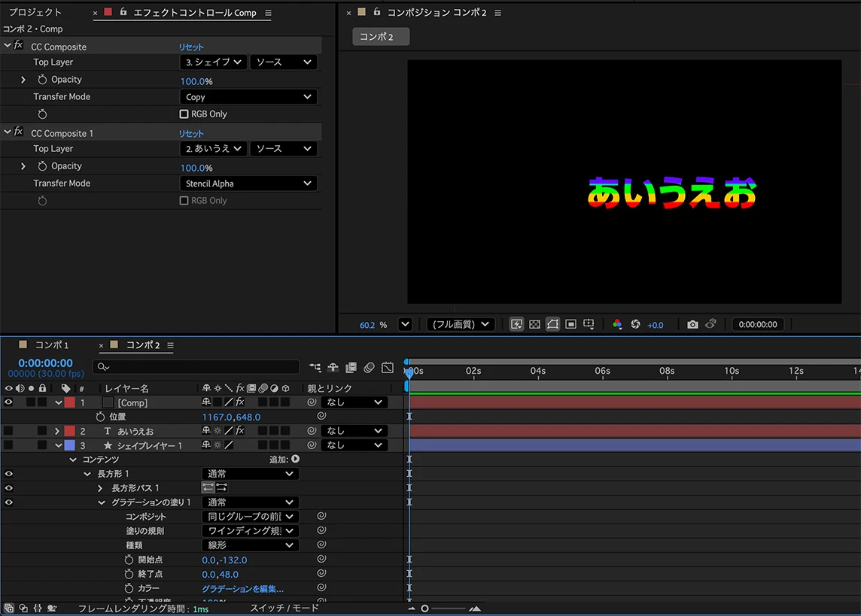The height and width of the screenshot is (616, 861).
Task: Click グラデーションを編集 link
Action: [242, 589]
